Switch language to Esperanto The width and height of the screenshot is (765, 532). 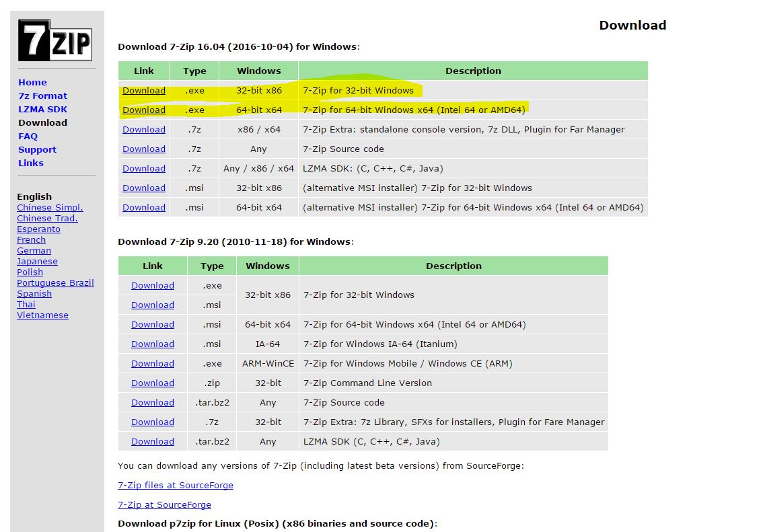[x=38, y=229]
